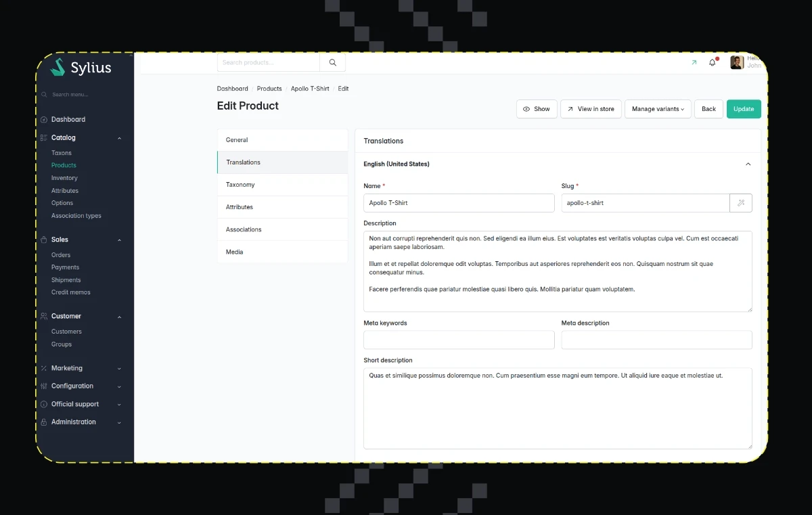812x515 pixels.
Task: Generate slug with the wand icon
Action: (x=741, y=203)
